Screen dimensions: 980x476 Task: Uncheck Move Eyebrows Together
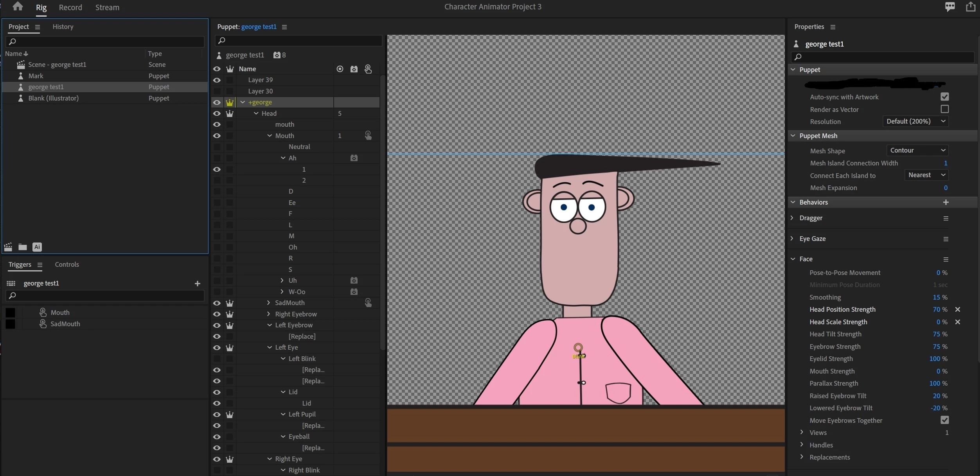pos(944,420)
